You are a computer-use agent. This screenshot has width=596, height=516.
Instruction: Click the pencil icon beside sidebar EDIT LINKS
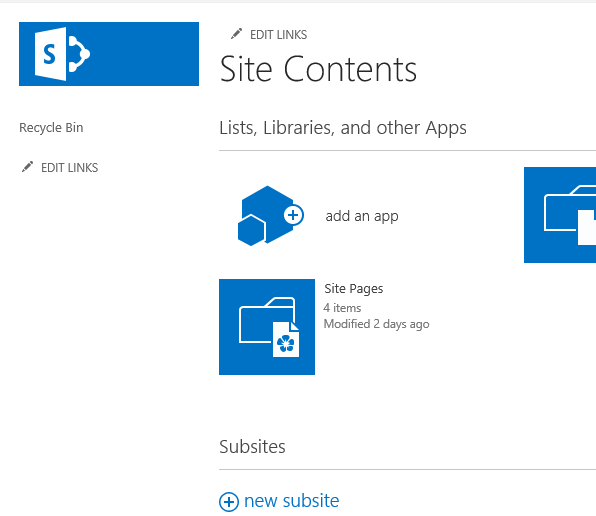(x=27, y=167)
